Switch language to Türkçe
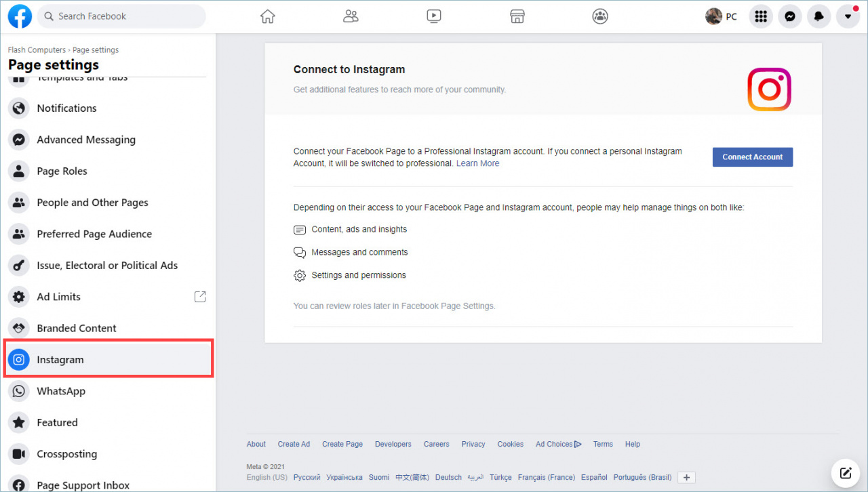868x492 pixels. click(500, 478)
